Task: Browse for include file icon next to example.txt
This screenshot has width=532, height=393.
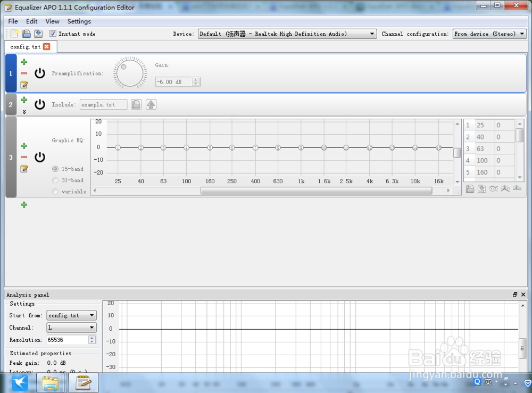Action: pyautogui.click(x=136, y=104)
